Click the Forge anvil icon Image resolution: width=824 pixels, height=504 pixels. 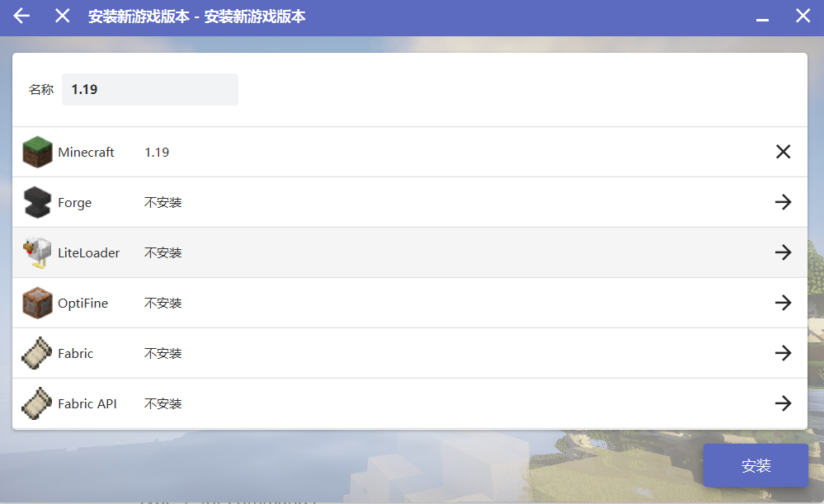(37, 202)
